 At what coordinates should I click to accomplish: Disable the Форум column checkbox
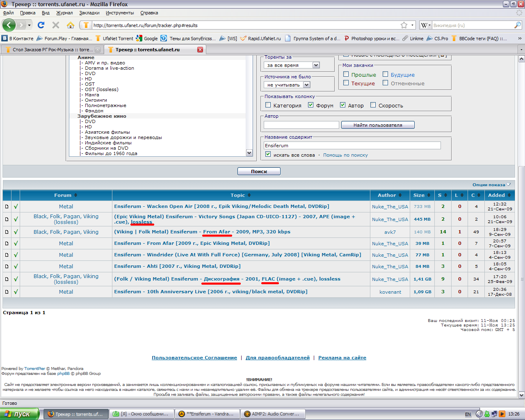point(311,105)
